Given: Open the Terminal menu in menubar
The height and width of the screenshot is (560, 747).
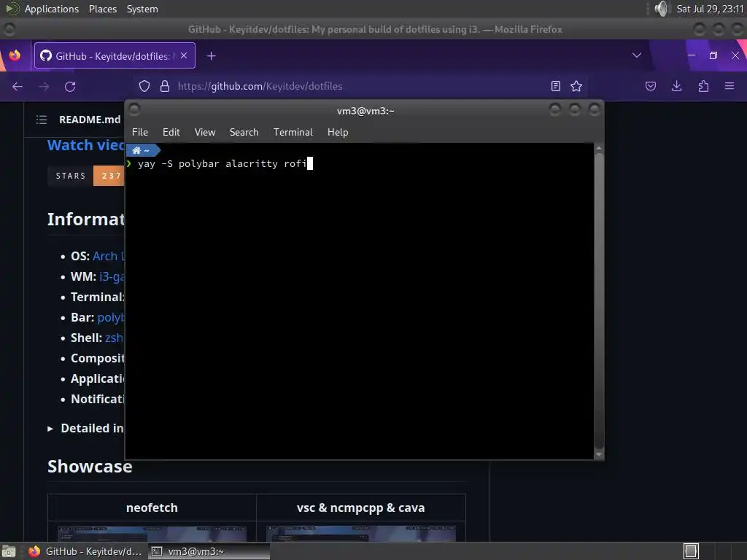Looking at the screenshot, I should pos(293,133).
